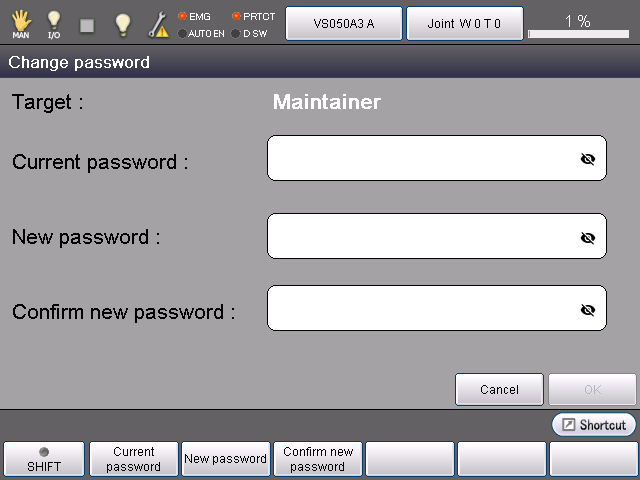Click the MAN manual mode hand icon
Viewport: 640px width, 480px height.
pos(21,23)
